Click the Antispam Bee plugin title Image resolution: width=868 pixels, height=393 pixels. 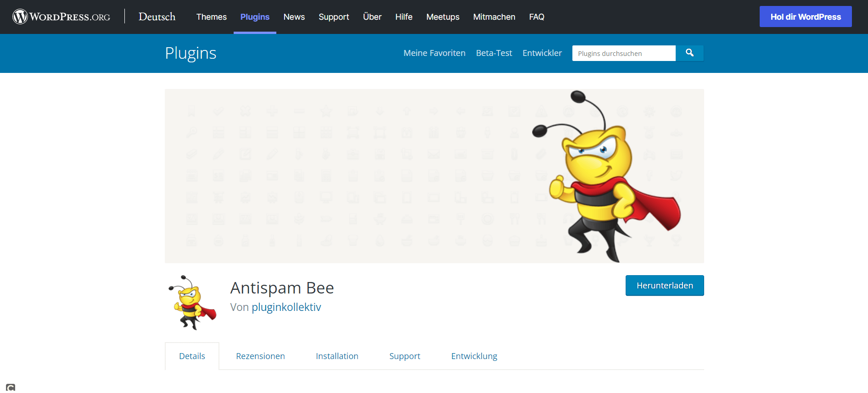tap(282, 288)
